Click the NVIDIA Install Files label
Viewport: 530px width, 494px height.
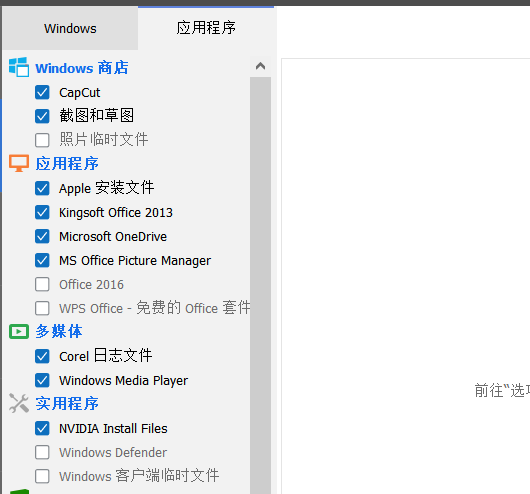pyautogui.click(x=113, y=429)
